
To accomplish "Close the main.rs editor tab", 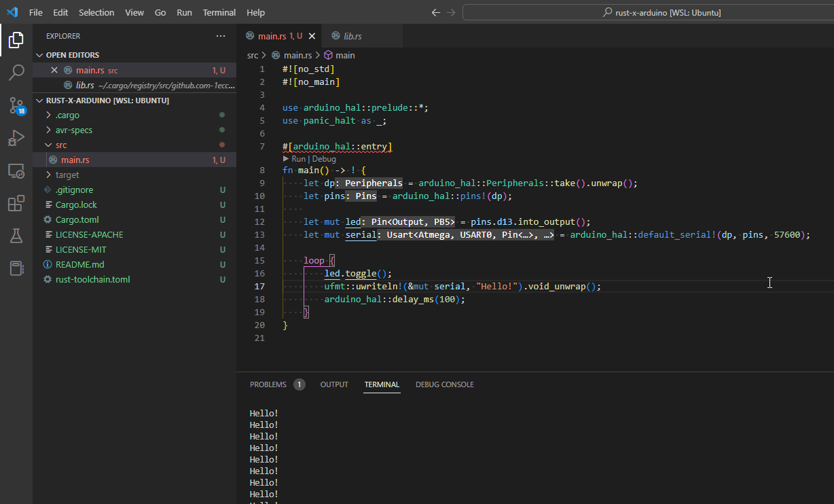I will pyautogui.click(x=312, y=36).
